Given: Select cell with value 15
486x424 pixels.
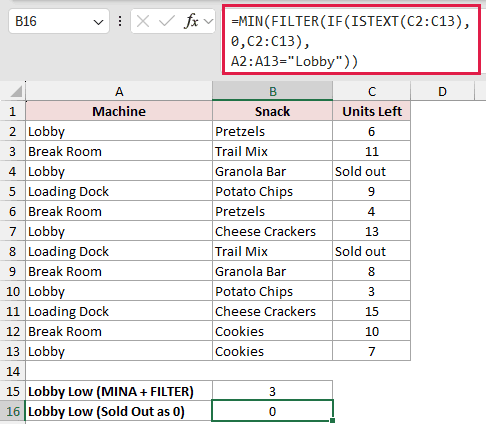Looking at the screenshot, I should 372,311.
